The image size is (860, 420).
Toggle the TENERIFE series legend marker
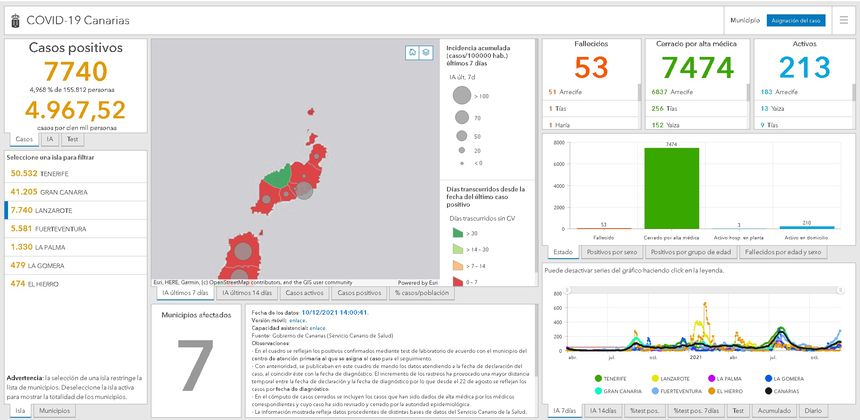tap(598, 379)
